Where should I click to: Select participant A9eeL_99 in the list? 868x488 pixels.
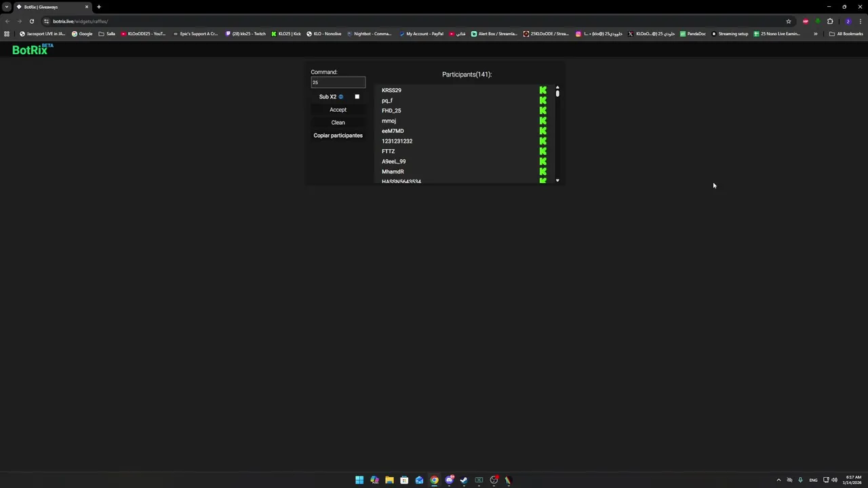[393, 161]
